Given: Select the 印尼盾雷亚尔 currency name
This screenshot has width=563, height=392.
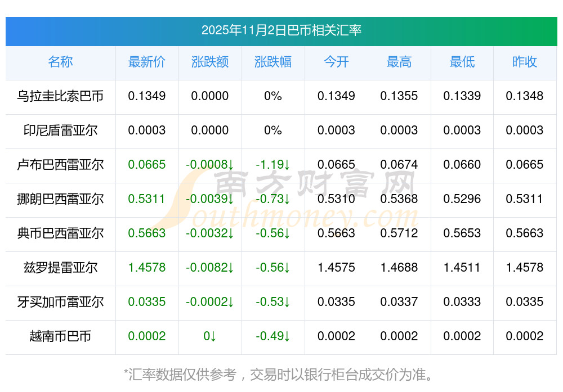Looking at the screenshot, I should click(60, 130).
